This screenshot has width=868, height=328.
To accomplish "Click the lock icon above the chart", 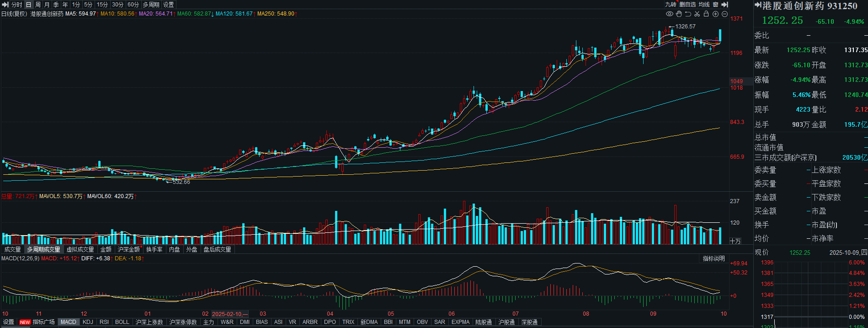I will coord(706,14).
